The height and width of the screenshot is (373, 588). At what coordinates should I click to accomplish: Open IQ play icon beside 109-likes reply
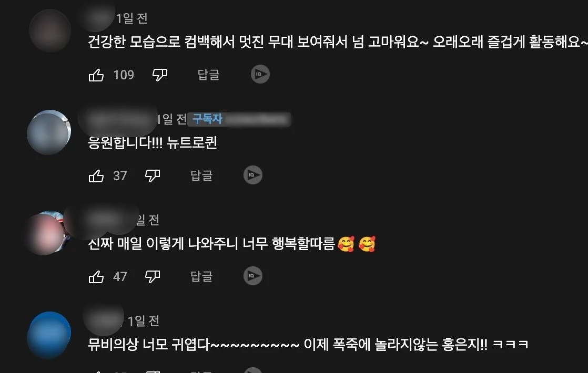pos(260,74)
